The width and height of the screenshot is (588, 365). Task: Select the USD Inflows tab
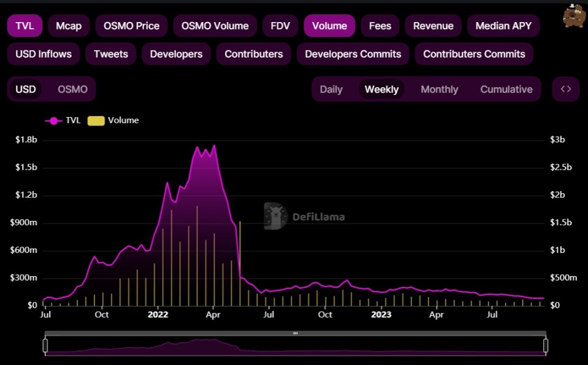tap(43, 54)
